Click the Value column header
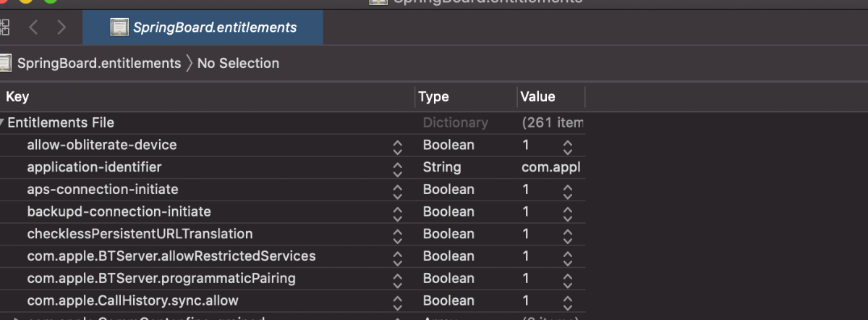 point(537,96)
